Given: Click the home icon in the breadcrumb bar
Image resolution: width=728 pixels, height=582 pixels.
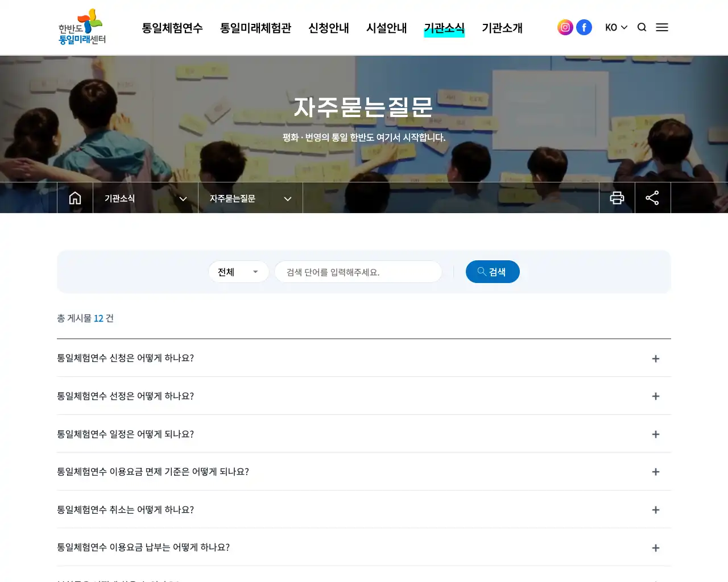Looking at the screenshot, I should 75,197.
